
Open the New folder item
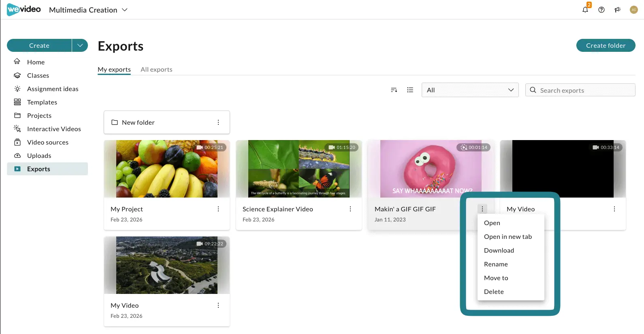(x=167, y=122)
